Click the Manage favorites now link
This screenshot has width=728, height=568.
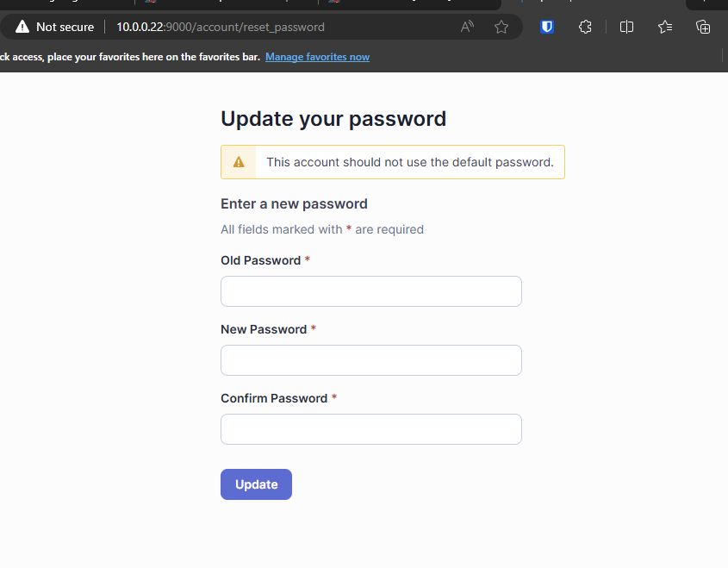(317, 57)
